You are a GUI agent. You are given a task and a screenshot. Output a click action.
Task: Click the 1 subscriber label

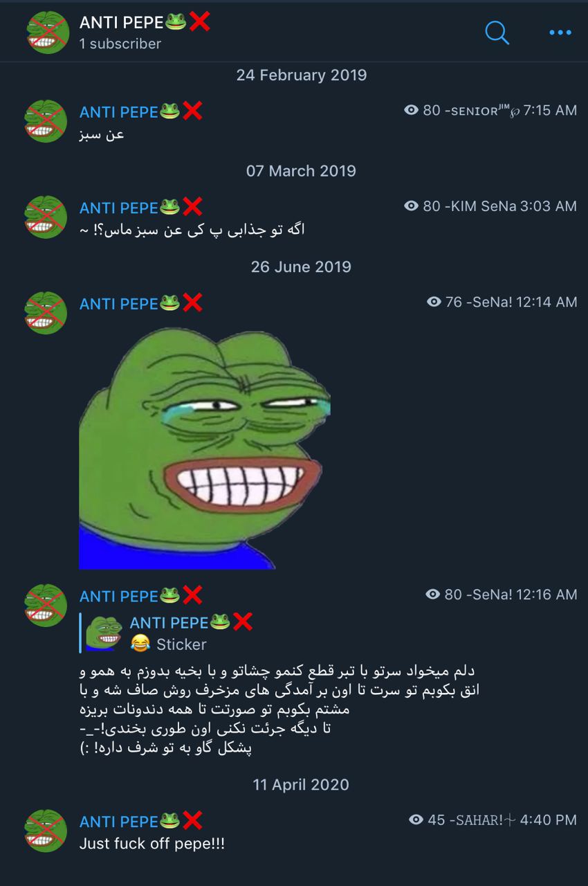(x=120, y=44)
